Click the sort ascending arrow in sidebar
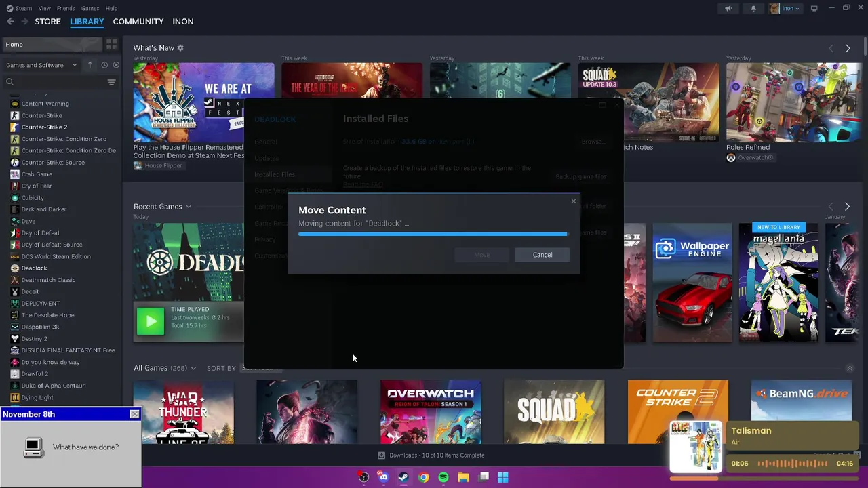Image resolution: width=868 pixels, height=488 pixels. tap(90, 65)
